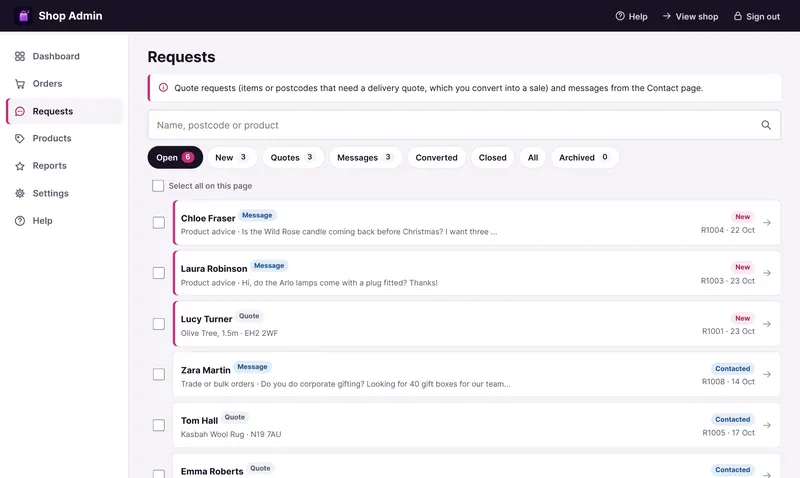Check the Lucy Turner row checkbox
This screenshot has width=800, height=478.
[x=159, y=324]
